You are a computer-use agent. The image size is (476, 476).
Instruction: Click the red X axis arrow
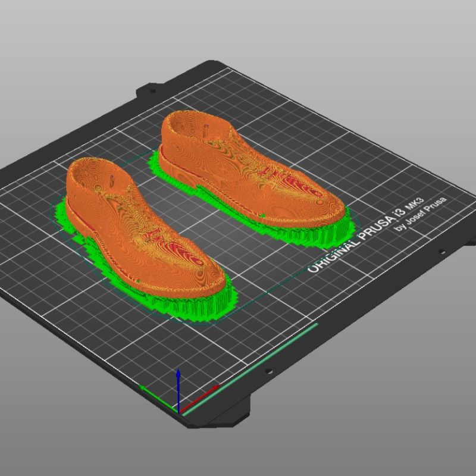pyautogui.click(x=202, y=394)
